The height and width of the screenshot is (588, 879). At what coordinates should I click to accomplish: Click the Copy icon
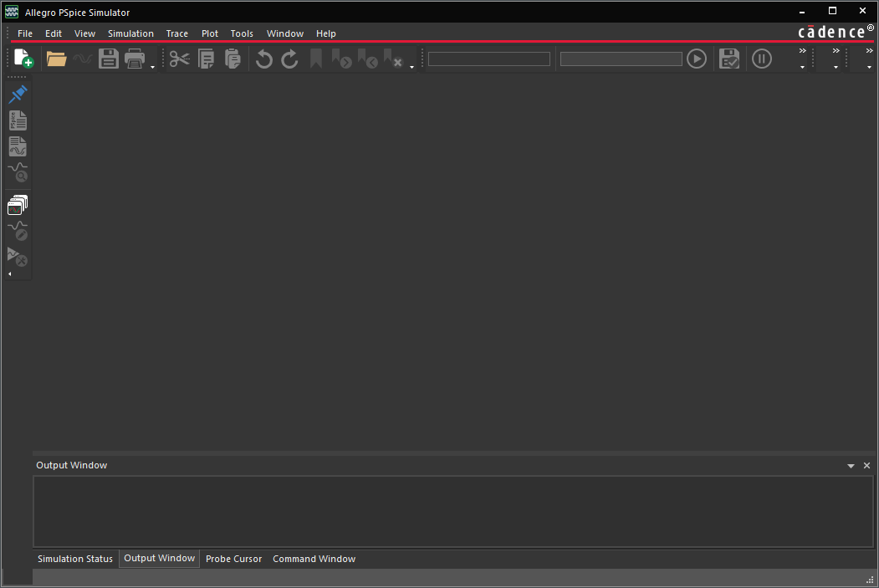(206, 59)
